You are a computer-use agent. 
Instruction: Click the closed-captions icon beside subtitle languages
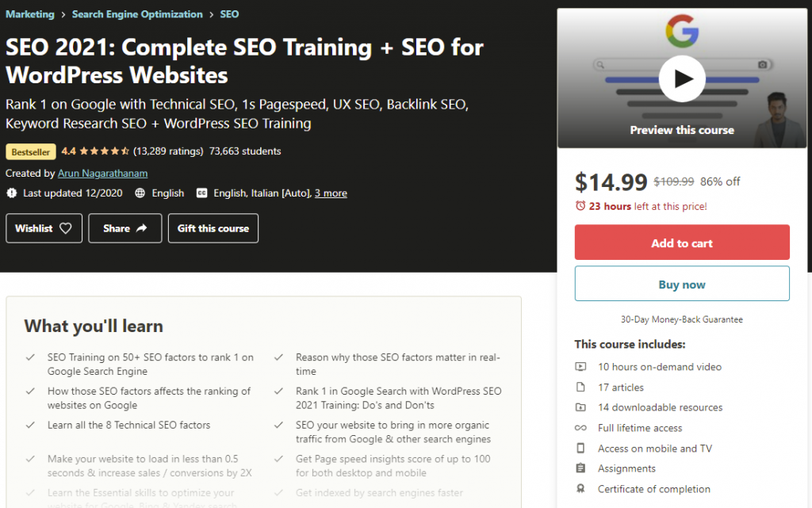point(201,193)
